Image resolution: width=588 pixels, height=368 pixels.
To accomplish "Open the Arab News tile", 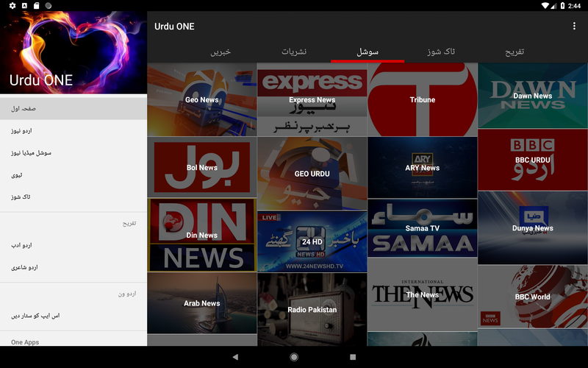I will point(201,303).
